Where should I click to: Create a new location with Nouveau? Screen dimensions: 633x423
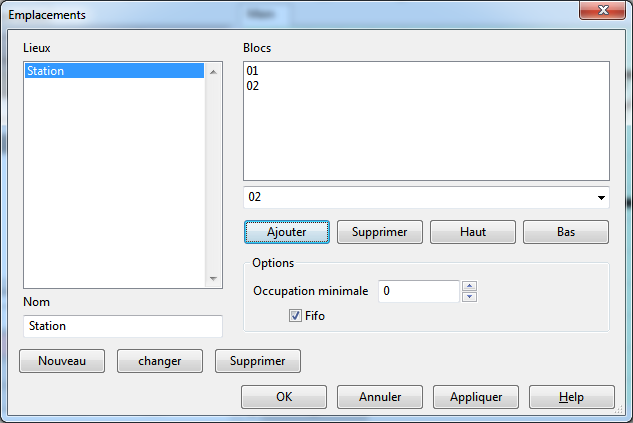pyautogui.click(x=61, y=361)
